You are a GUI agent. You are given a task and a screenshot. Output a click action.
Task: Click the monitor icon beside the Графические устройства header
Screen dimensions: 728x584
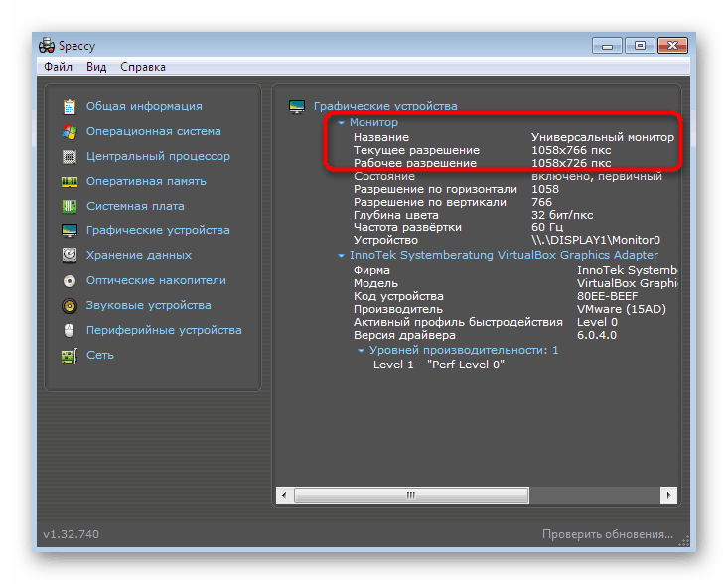click(x=297, y=107)
